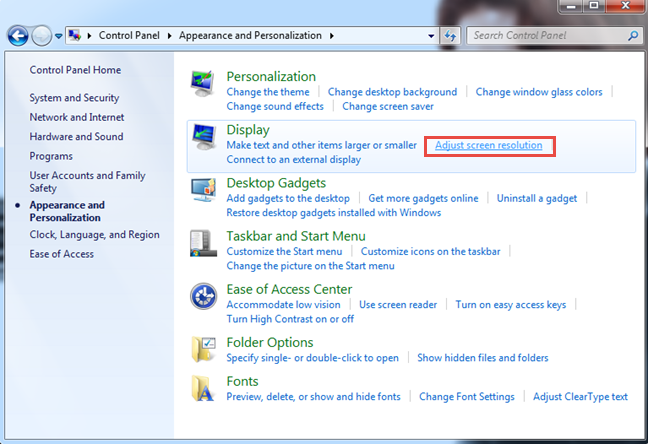Click Show hidden files and folders
Screen dimensions: 648x444
coord(482,357)
